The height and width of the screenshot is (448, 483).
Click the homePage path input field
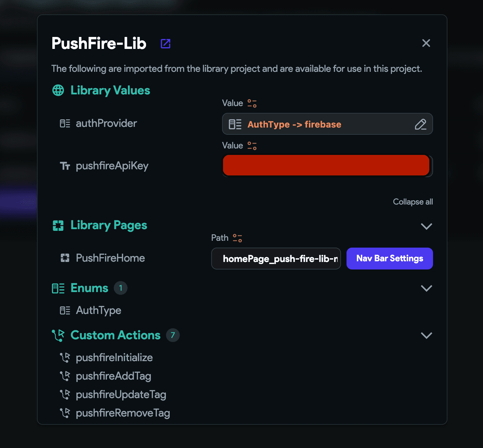pyautogui.click(x=276, y=259)
